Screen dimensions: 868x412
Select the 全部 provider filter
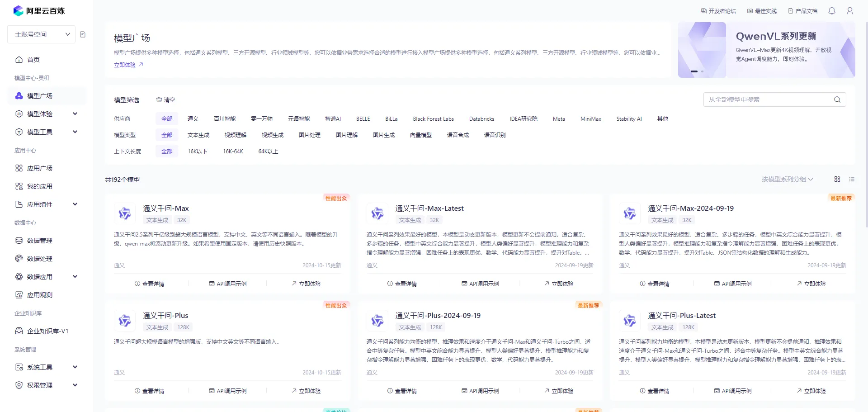[167, 119]
